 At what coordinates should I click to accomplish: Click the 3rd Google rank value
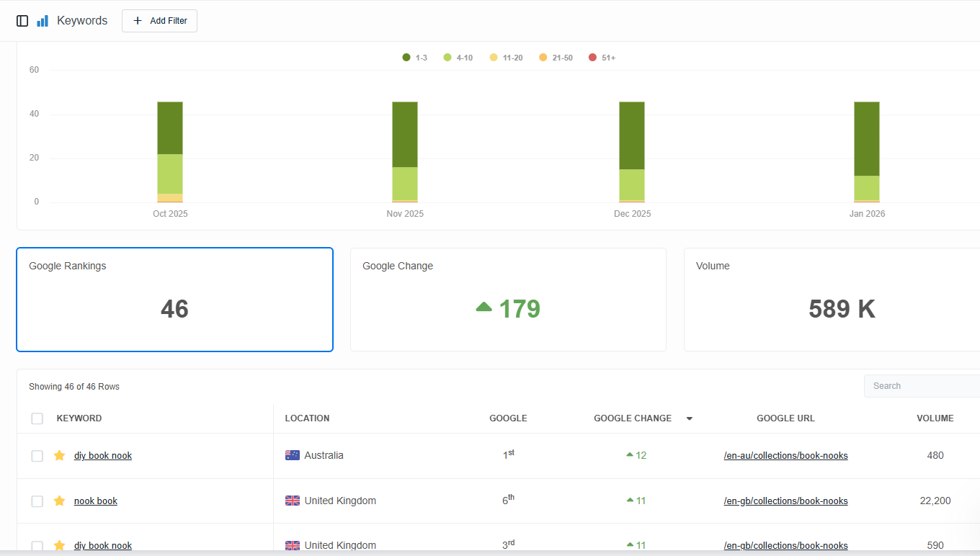(509, 544)
